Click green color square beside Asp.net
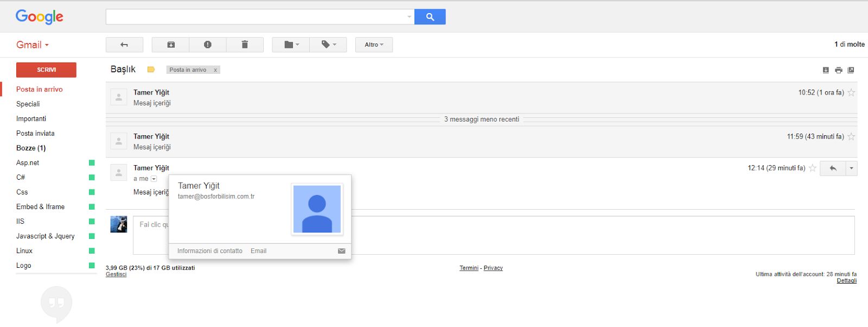This screenshot has height=327, width=868. [x=92, y=162]
